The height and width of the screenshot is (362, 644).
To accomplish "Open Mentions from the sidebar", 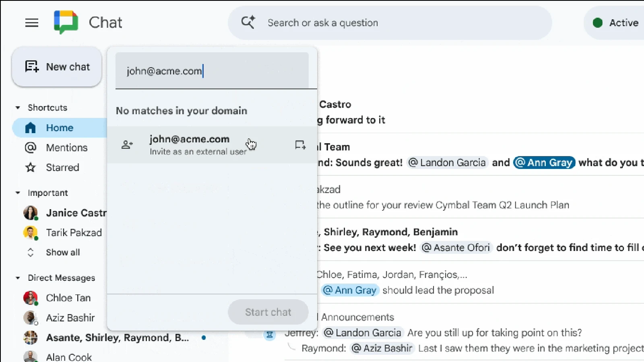I will [66, 148].
